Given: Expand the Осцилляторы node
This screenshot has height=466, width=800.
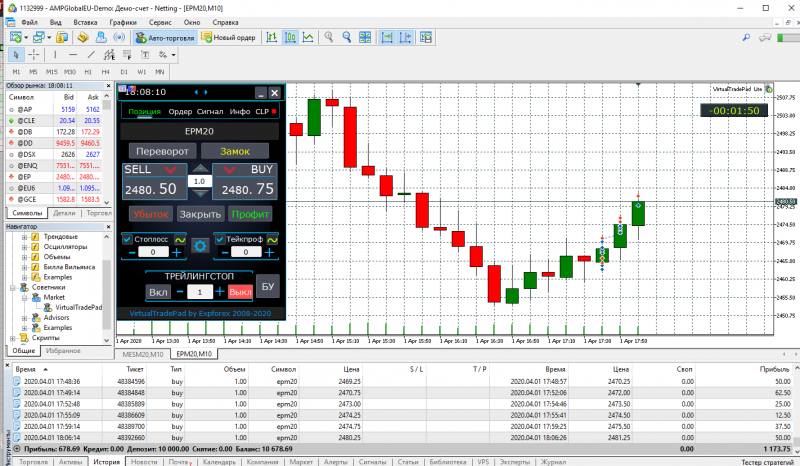Looking at the screenshot, I should (24, 247).
